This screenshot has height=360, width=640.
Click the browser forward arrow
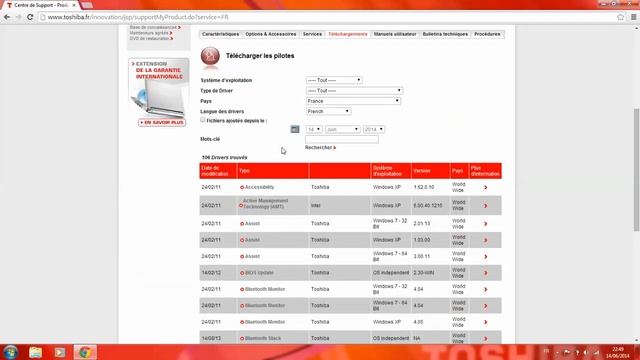[x=18, y=17]
